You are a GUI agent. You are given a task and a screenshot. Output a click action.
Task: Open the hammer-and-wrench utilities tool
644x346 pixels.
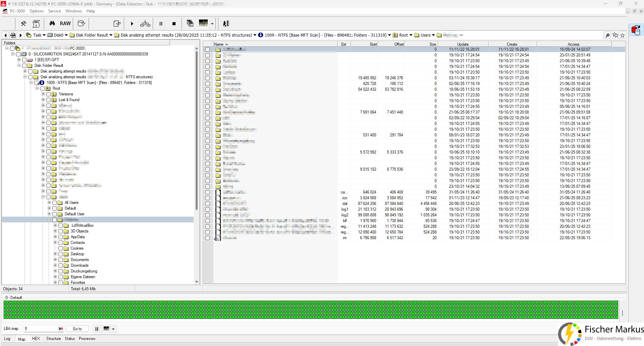point(23,24)
